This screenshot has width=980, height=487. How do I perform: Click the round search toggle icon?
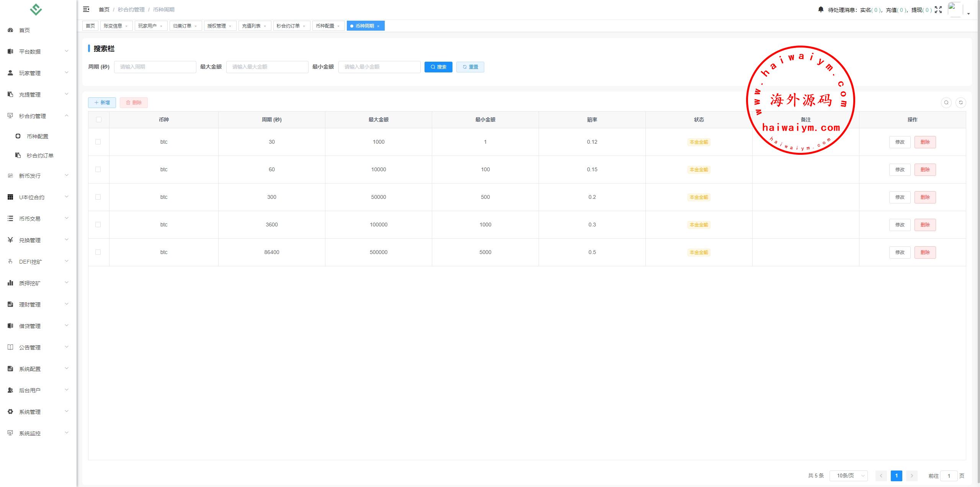click(946, 103)
